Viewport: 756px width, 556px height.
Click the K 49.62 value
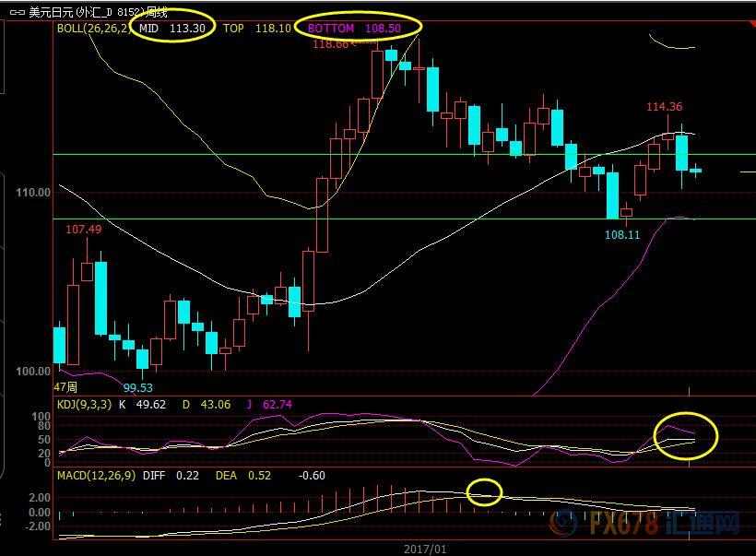pos(142,404)
